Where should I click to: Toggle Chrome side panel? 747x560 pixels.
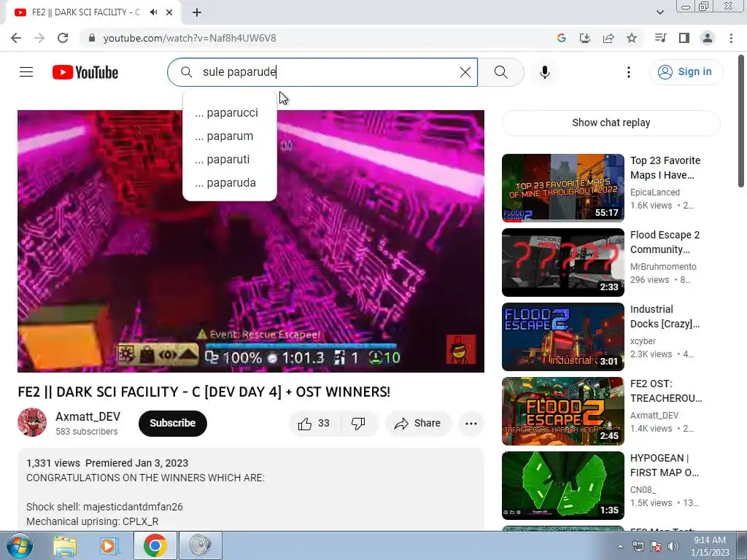tap(684, 38)
